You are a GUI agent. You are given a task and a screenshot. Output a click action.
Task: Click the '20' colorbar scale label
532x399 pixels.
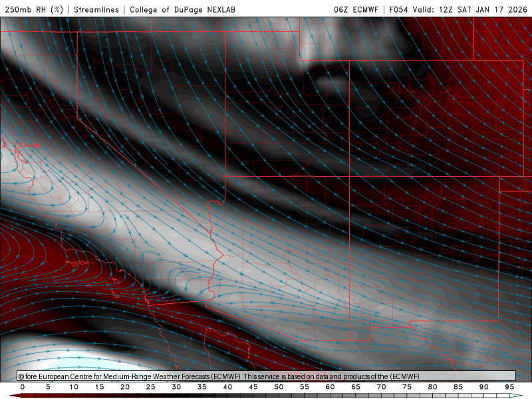click(125, 387)
